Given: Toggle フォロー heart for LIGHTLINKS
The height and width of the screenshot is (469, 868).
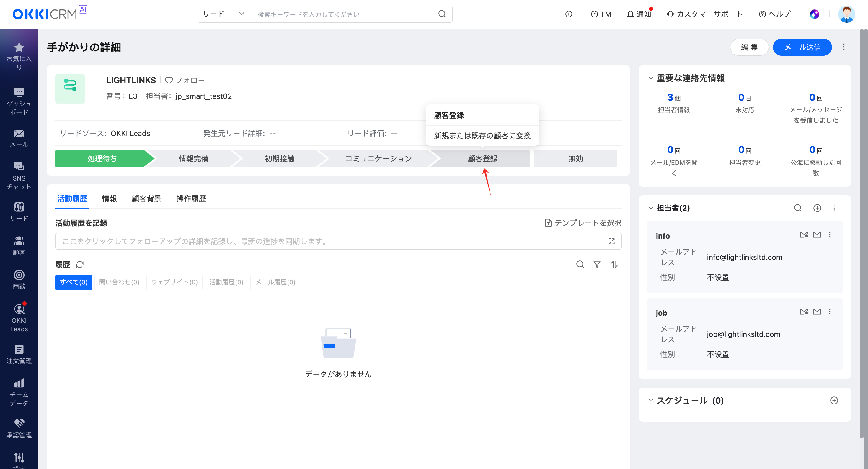Looking at the screenshot, I should coord(185,80).
